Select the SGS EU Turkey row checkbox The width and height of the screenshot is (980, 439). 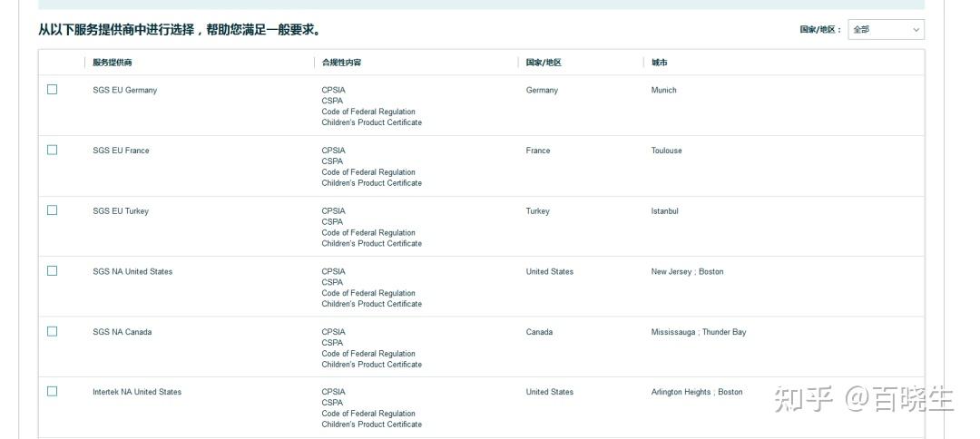click(52, 210)
